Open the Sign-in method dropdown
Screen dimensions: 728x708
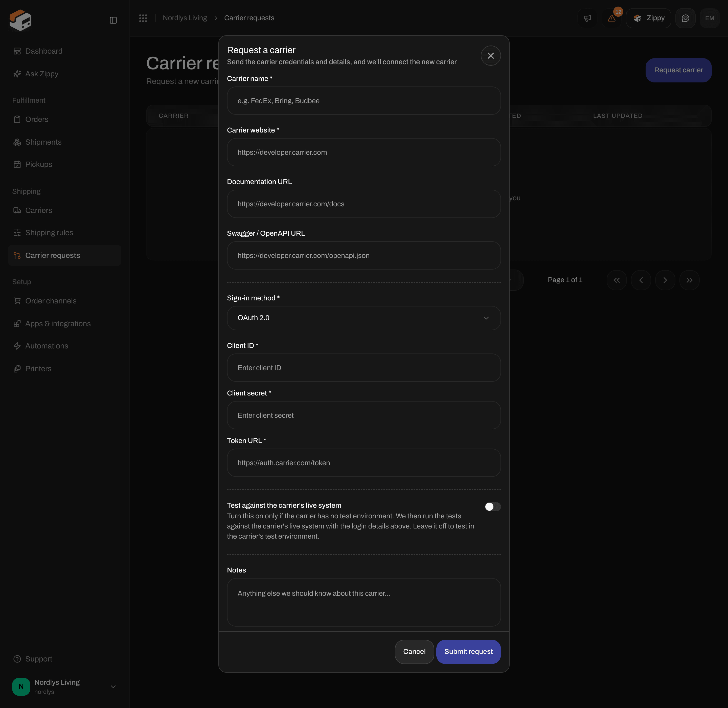pos(364,318)
